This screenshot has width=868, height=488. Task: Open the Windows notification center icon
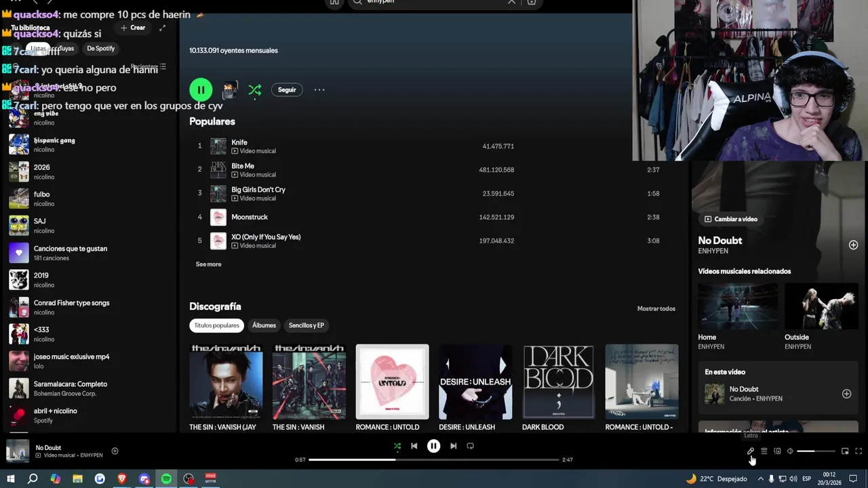[x=853, y=479]
